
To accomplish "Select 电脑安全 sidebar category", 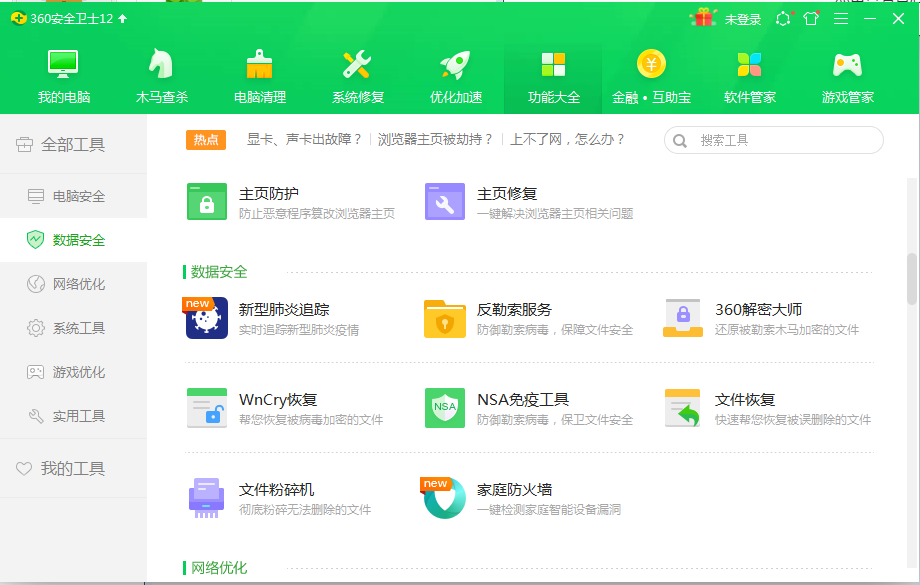I will click(73, 196).
